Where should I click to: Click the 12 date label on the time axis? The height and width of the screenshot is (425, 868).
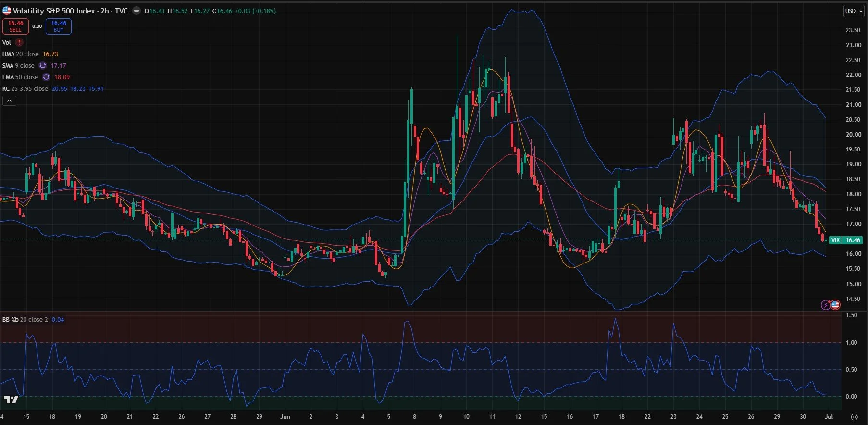(518, 416)
